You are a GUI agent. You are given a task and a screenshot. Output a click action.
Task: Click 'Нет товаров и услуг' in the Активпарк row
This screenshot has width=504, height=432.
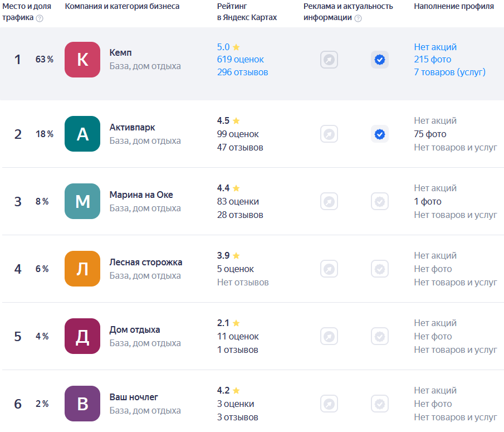[456, 147]
